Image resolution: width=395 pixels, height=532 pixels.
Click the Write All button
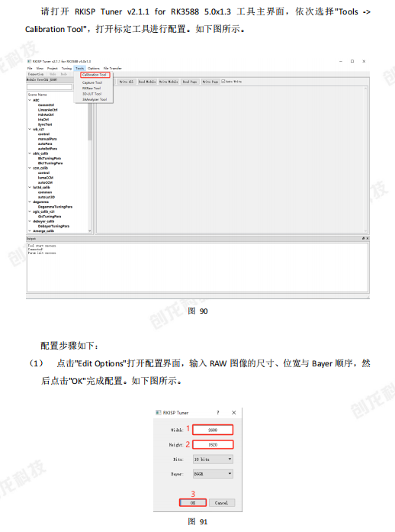tap(127, 82)
